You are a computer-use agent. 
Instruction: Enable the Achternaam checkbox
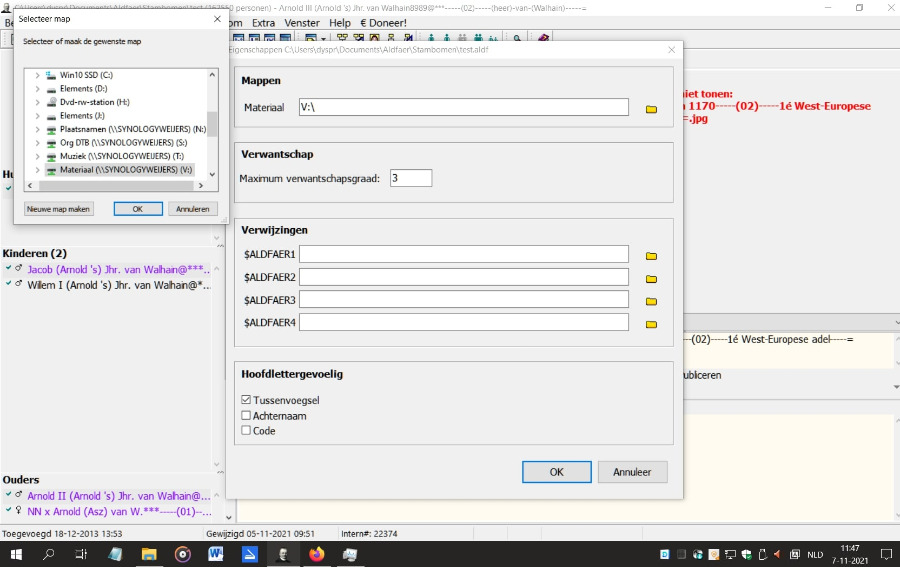(246, 415)
